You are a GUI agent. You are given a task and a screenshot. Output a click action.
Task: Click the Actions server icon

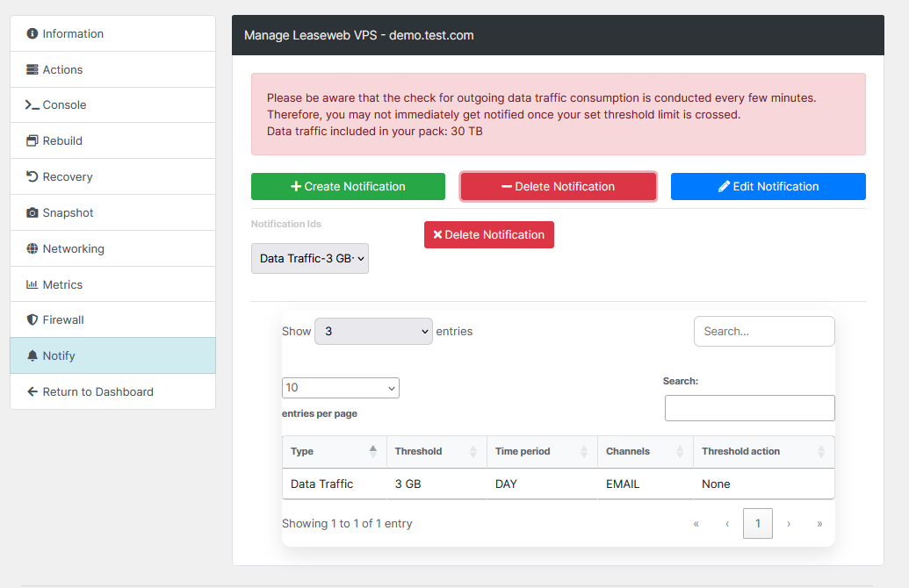coord(32,69)
